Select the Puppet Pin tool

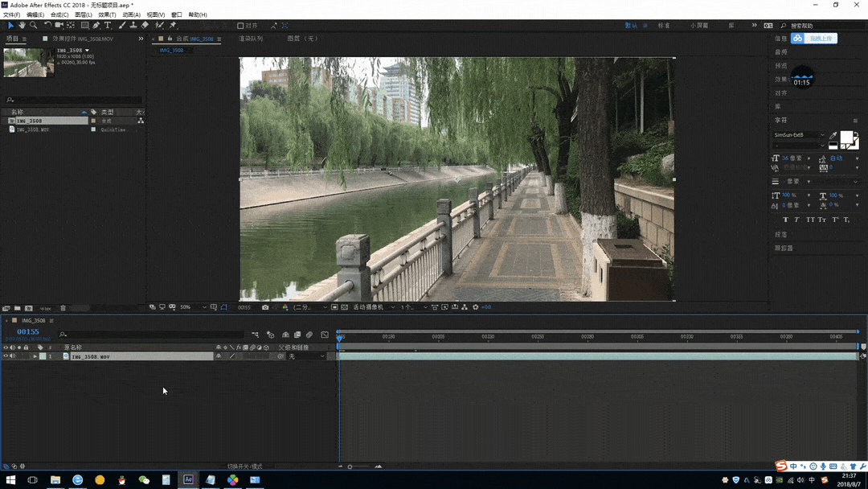pyautogui.click(x=173, y=26)
